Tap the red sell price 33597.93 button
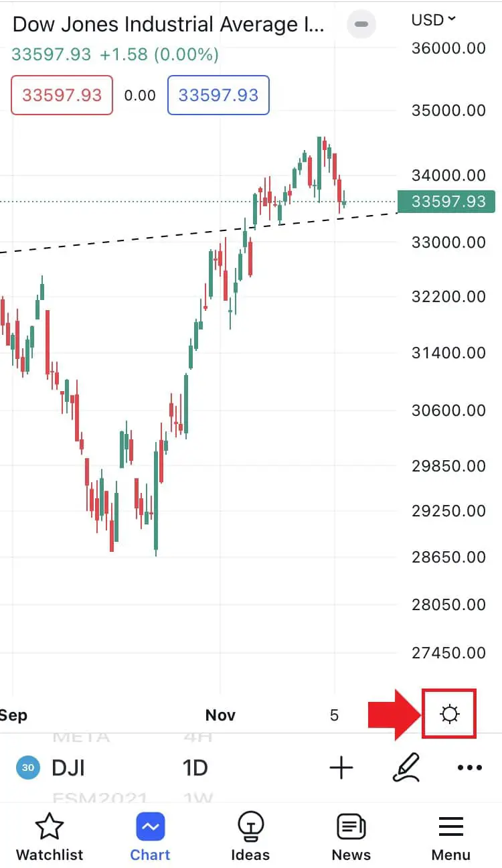The height and width of the screenshot is (868, 502). 62,95
